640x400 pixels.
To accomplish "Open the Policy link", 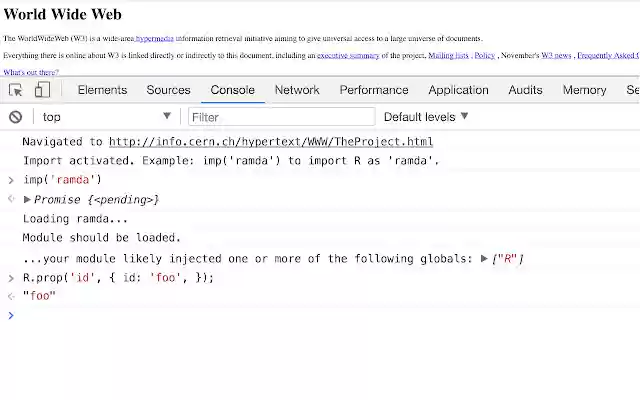I will 484,56.
